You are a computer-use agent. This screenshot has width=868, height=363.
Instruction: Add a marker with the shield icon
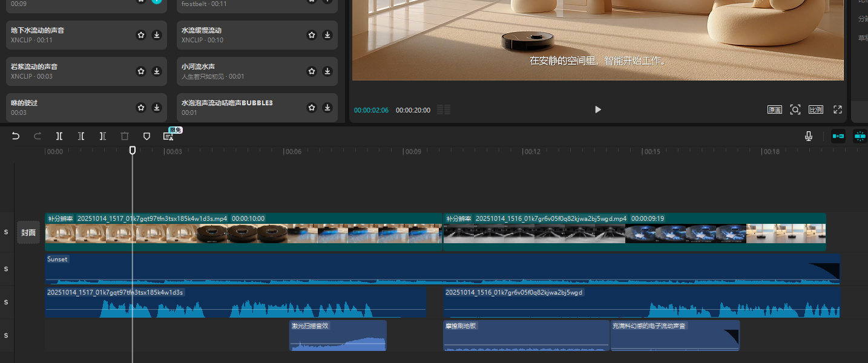tap(146, 136)
